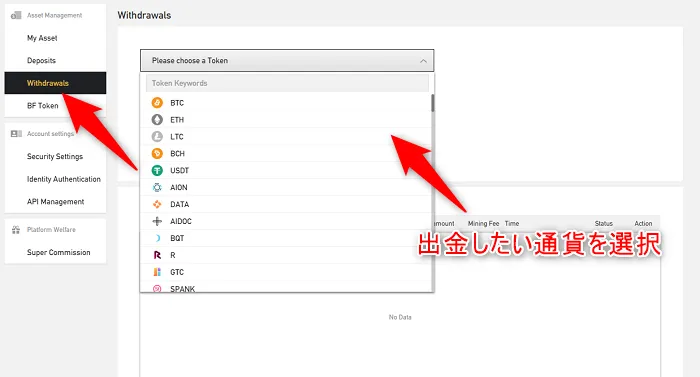Image resolution: width=700 pixels, height=377 pixels.
Task: Open Super Commission page
Action: [x=58, y=252]
